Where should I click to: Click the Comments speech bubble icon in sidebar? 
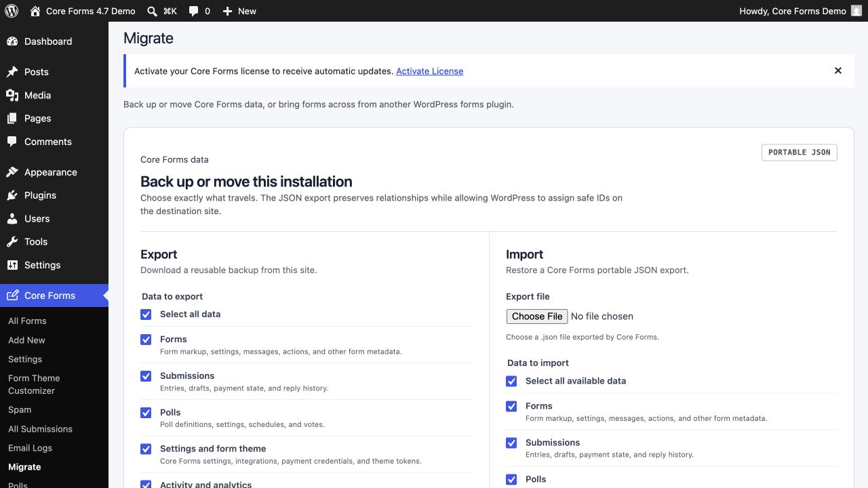click(12, 142)
